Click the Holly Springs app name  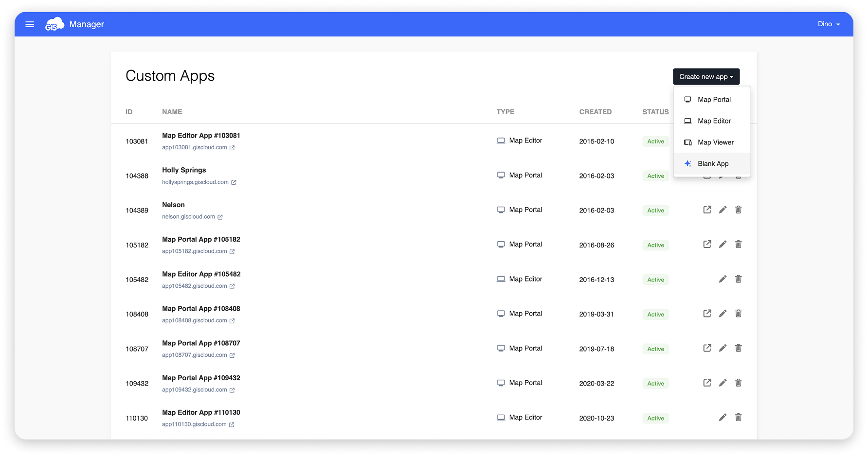(184, 170)
